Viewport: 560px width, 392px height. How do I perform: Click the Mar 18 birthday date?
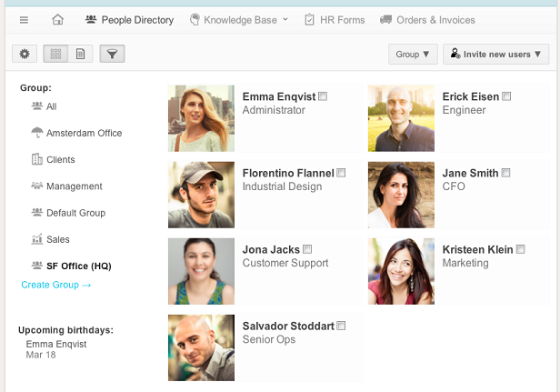pyautogui.click(x=41, y=355)
